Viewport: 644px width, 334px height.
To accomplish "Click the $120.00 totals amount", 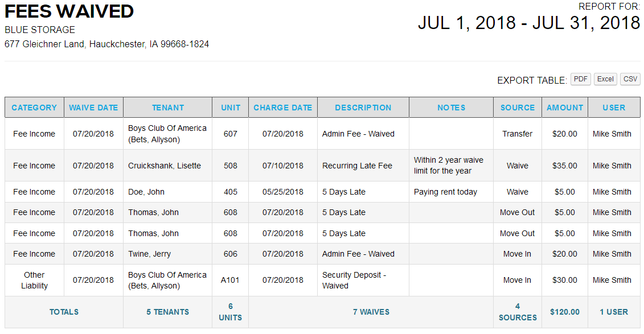I will click(564, 312).
